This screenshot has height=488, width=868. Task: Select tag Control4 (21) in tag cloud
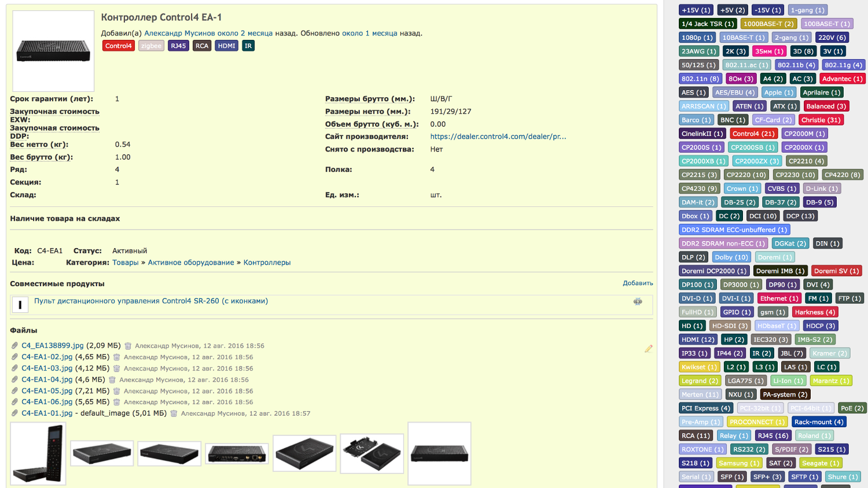coord(753,134)
